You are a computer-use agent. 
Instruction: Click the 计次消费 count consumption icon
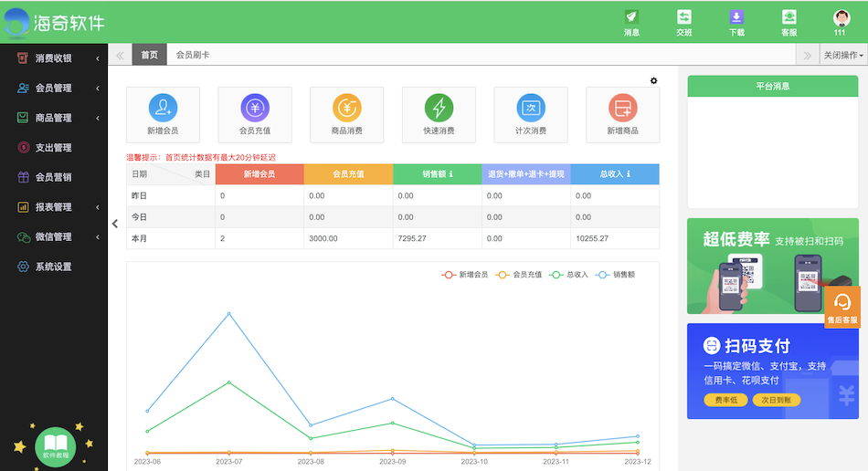[531, 109]
